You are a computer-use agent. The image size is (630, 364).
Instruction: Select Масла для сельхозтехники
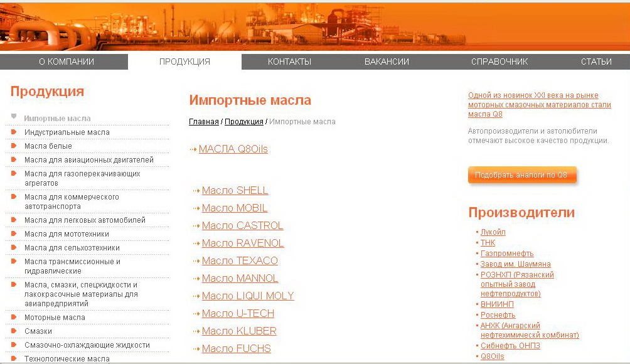72,248
